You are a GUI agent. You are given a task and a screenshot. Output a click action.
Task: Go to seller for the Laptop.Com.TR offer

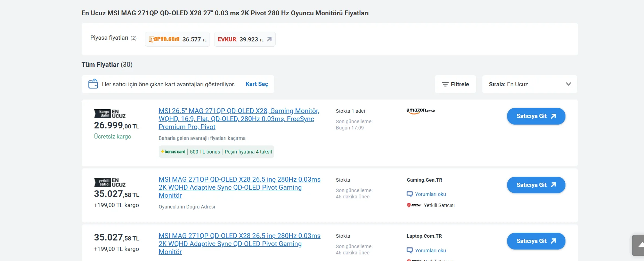tap(536, 241)
